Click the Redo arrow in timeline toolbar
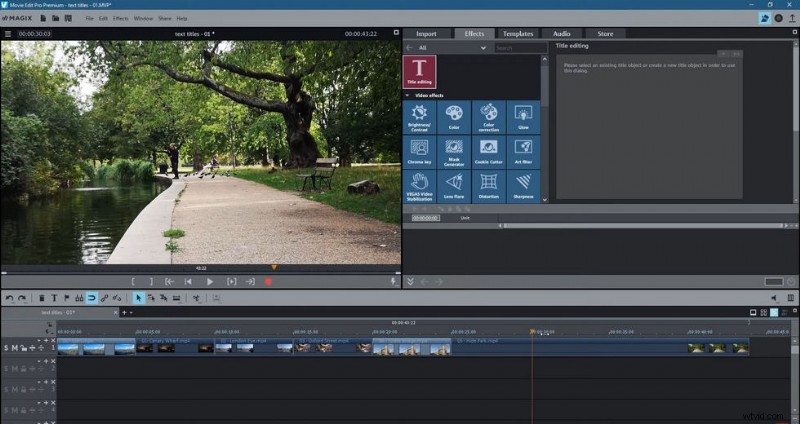 click(21, 298)
